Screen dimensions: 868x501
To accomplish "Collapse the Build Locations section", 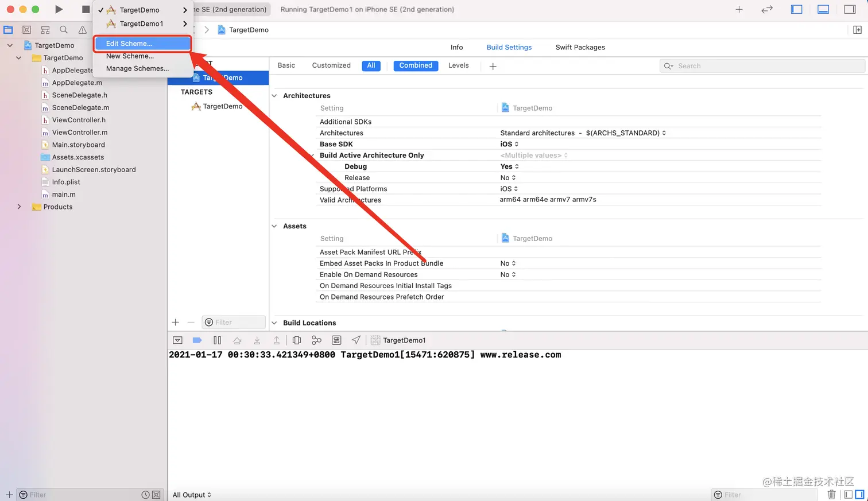I will [x=274, y=323].
